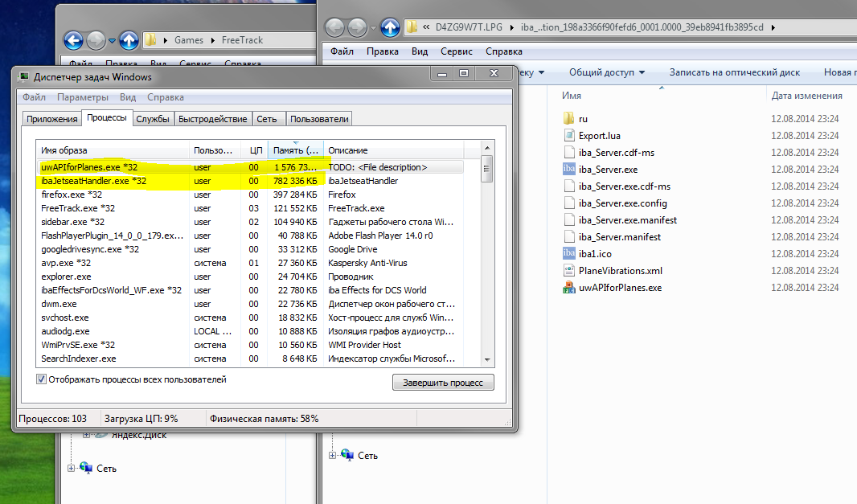Select the FreeTrack.exe *32 process
The height and width of the screenshot is (504, 857).
250,208
